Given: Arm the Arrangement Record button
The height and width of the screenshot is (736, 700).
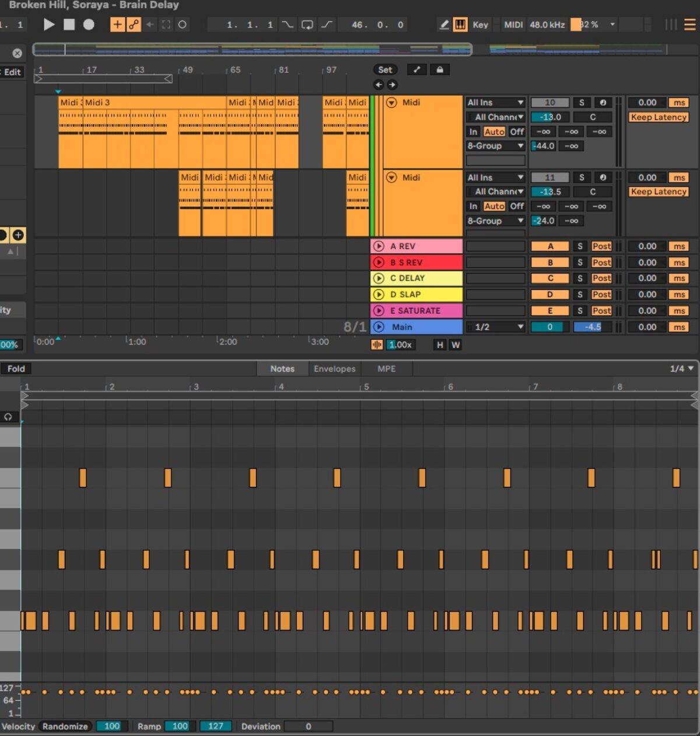Looking at the screenshot, I should click(89, 24).
